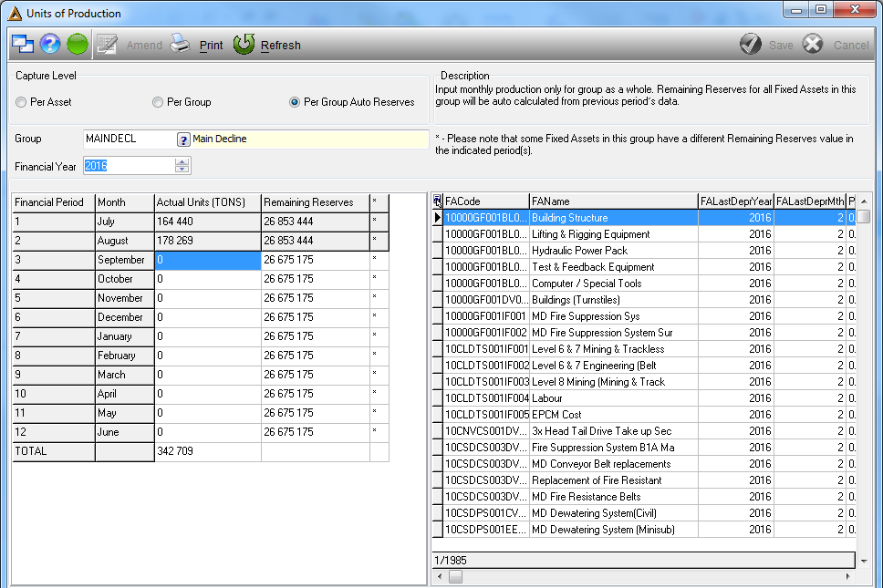The height and width of the screenshot is (588, 883).
Task: Click the printer icon
Action: coord(181,44)
